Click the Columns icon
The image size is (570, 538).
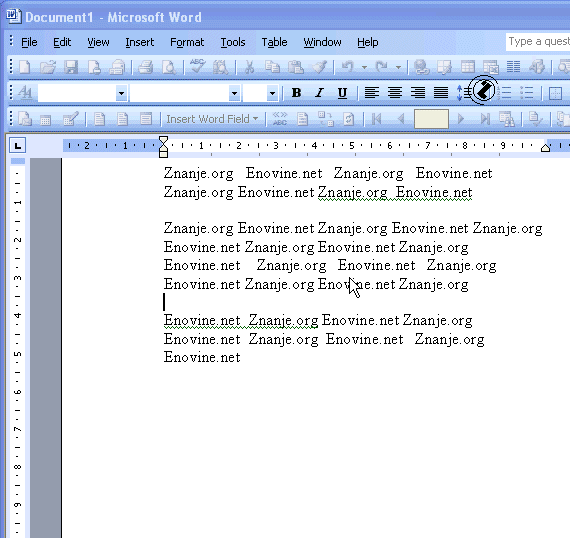point(513,67)
